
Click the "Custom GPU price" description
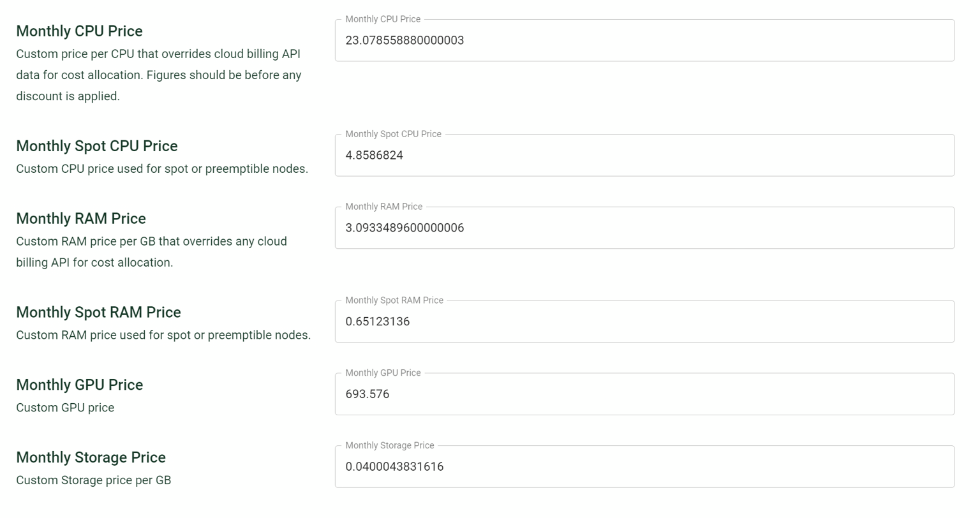point(65,408)
